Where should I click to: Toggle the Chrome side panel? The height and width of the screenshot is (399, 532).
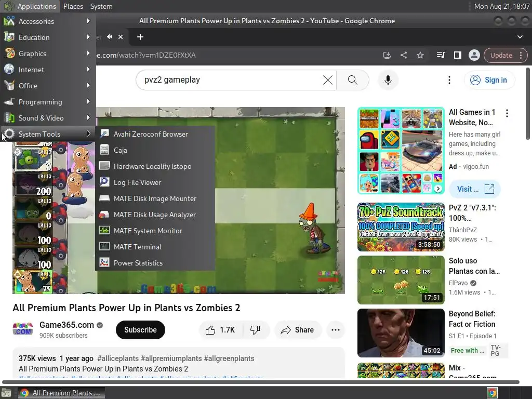457,55
